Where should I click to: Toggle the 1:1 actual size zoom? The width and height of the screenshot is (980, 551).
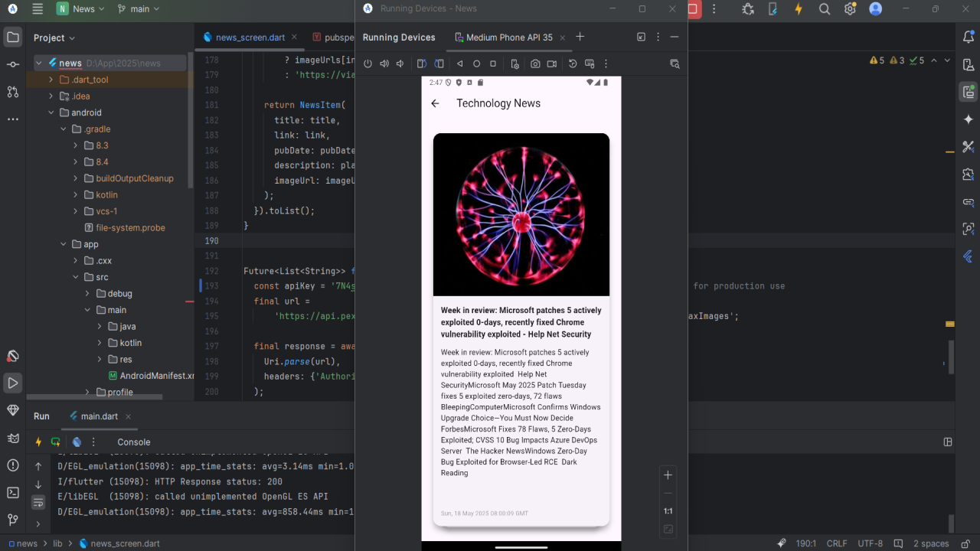668,511
